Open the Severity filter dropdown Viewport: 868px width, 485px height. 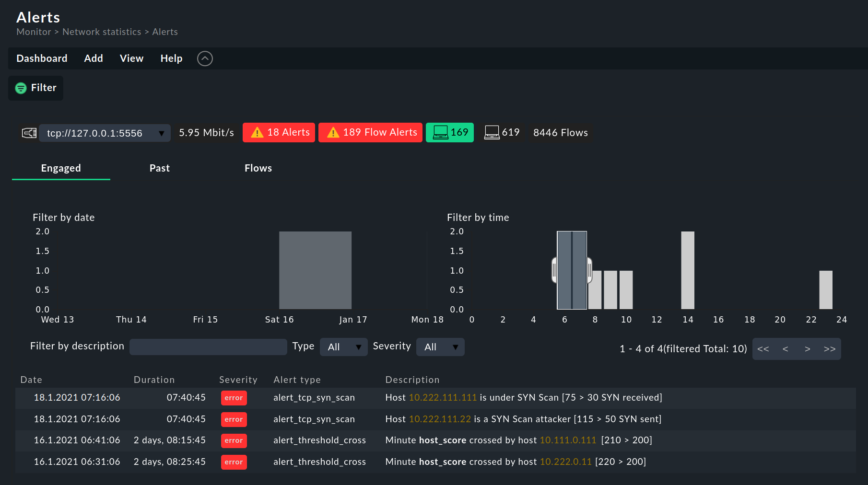(x=440, y=347)
